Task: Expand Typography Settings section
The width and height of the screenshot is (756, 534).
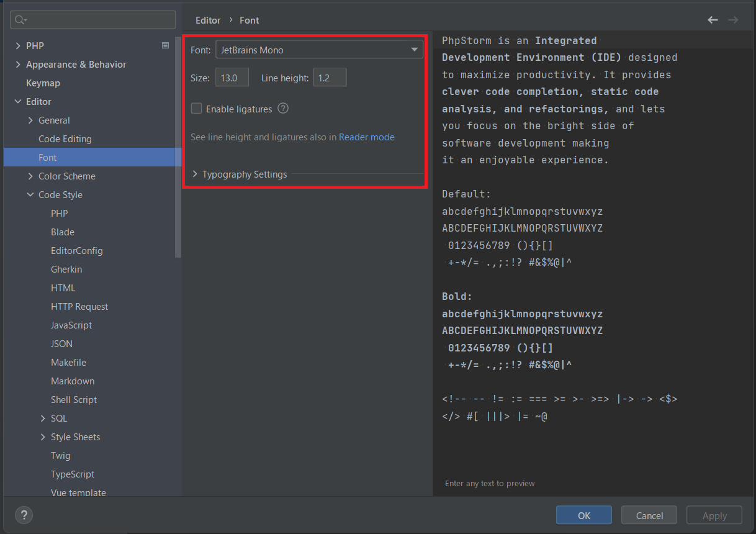Action: click(x=195, y=174)
